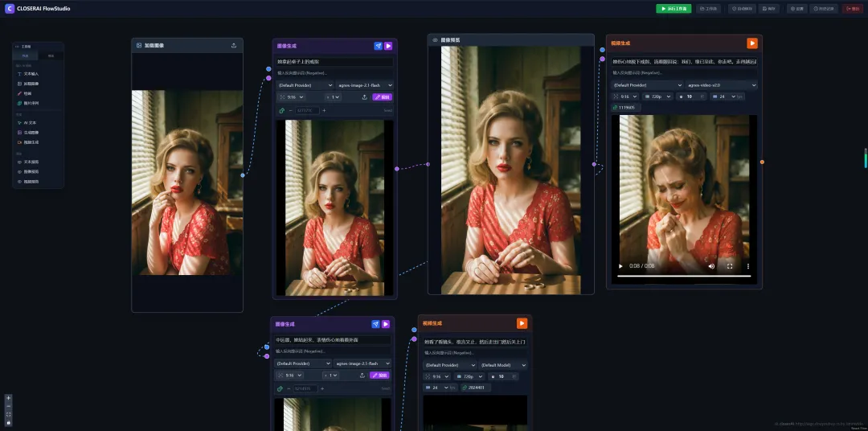Click orange output port on agnes-video-v2.0 node
Viewport: 868px width, 431px height.
pos(762,162)
